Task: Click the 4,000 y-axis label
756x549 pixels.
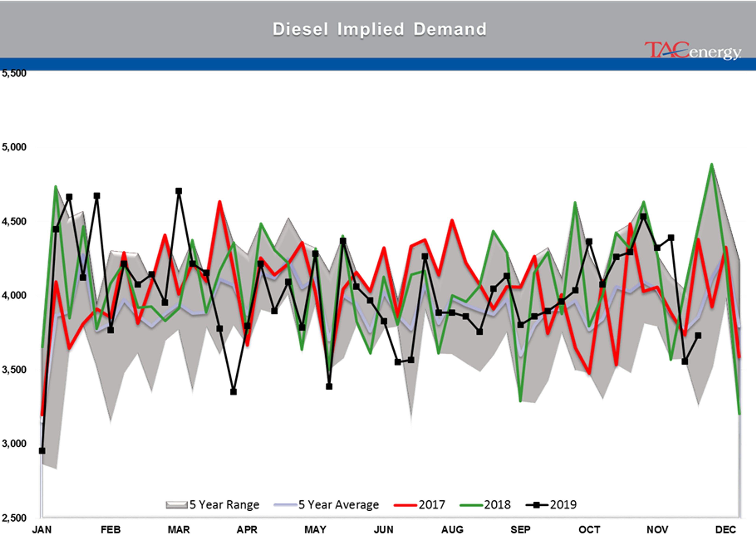Action: pos(14,295)
